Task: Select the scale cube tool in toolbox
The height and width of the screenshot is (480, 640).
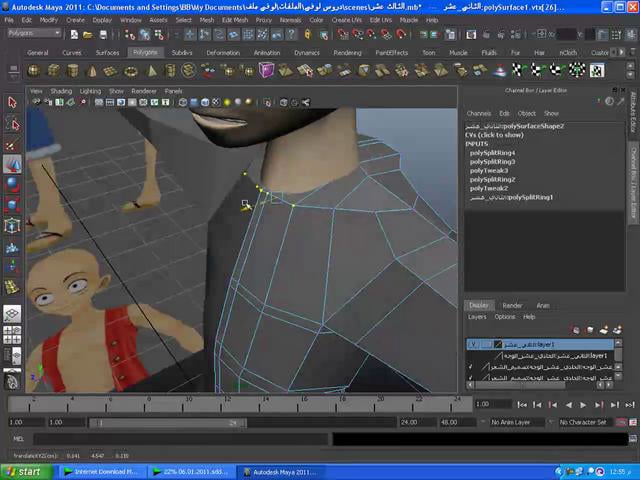Action: pyautogui.click(x=12, y=204)
